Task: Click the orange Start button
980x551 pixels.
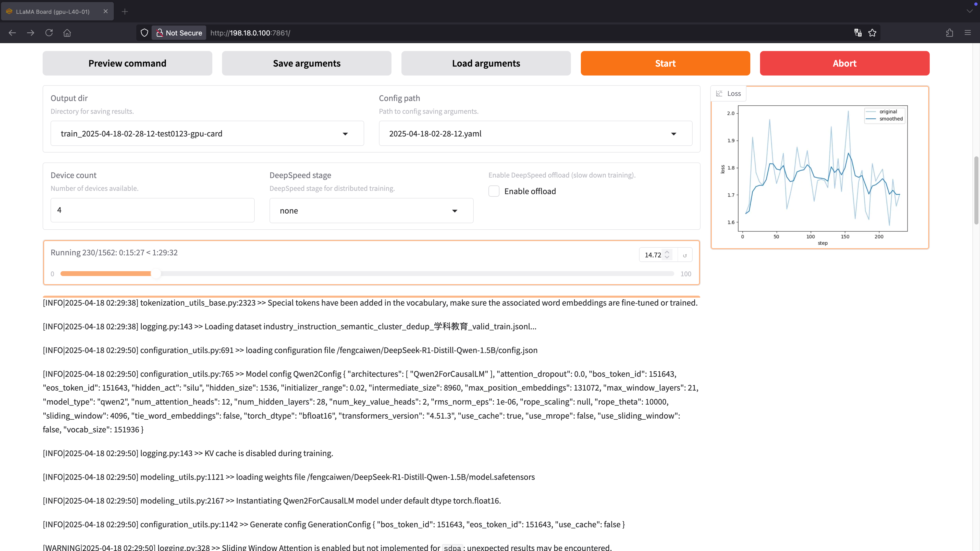Action: point(665,63)
